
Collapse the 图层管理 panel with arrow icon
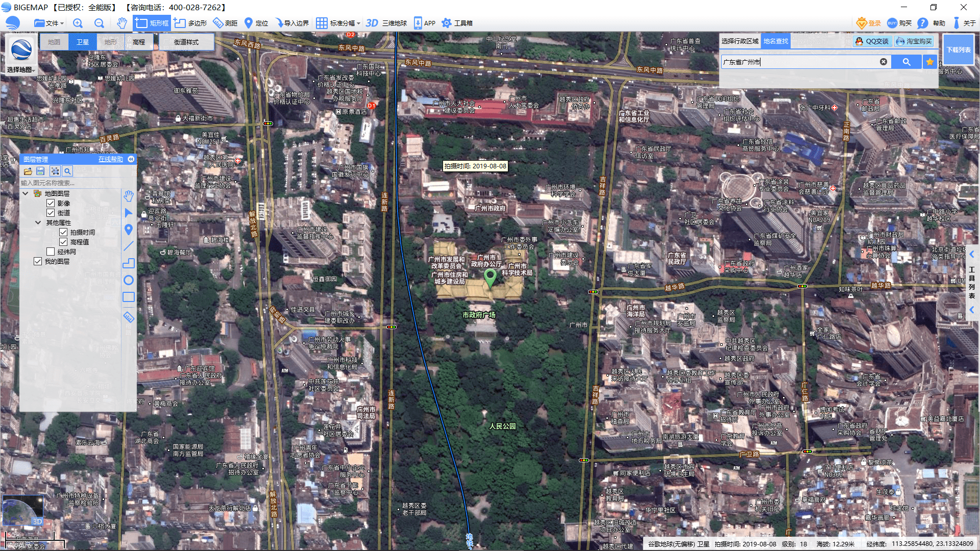point(131,159)
